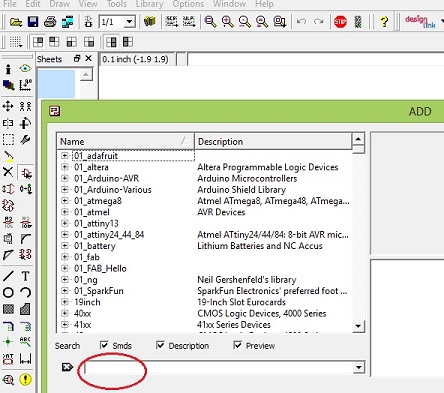Zoom in with plus magnifier

point(228,22)
